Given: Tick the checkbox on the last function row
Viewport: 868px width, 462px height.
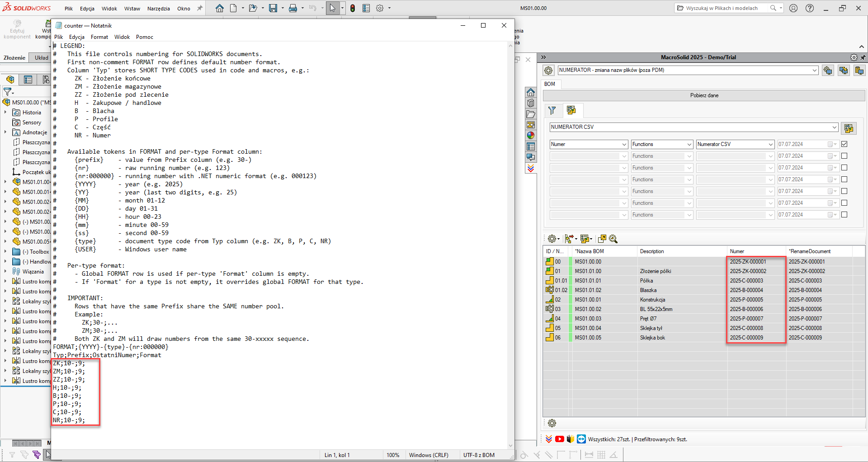Looking at the screenshot, I should click(844, 215).
